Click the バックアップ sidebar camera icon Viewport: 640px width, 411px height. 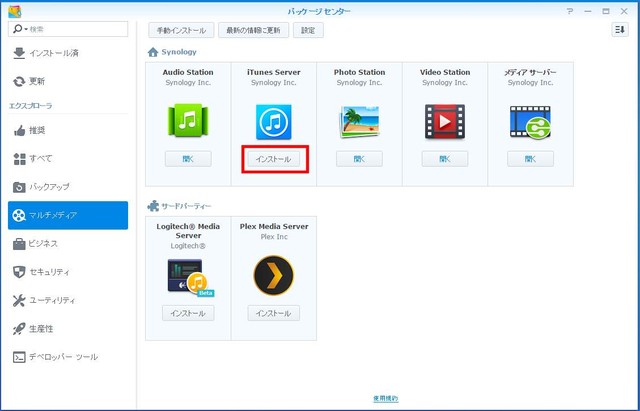(19, 187)
